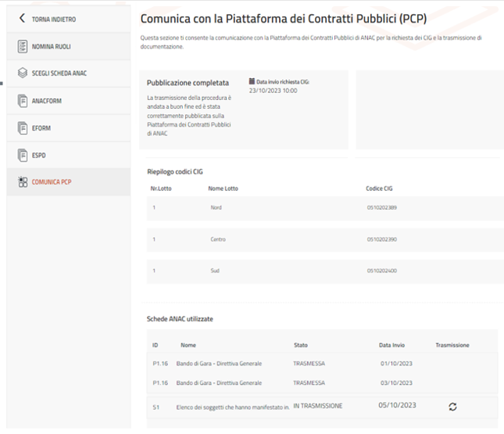Image resolution: width=504 pixels, height=434 pixels.
Task: Click the calendar icon near Data invio richiesta CIG
Action: [252, 81]
